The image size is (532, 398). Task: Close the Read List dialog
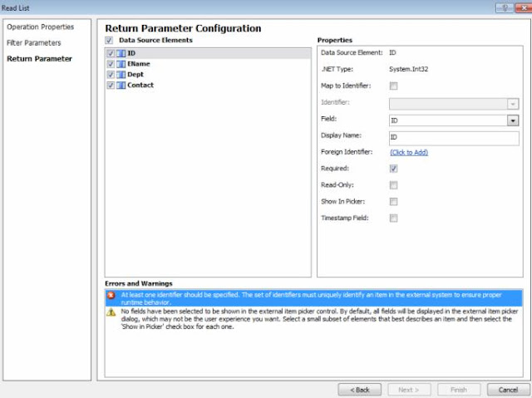(x=520, y=7)
